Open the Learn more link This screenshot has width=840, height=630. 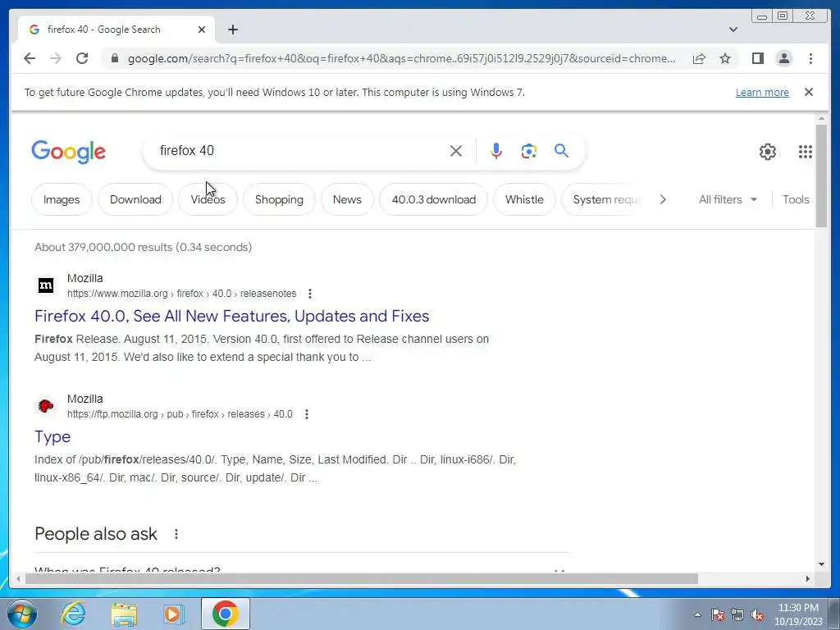point(762,93)
